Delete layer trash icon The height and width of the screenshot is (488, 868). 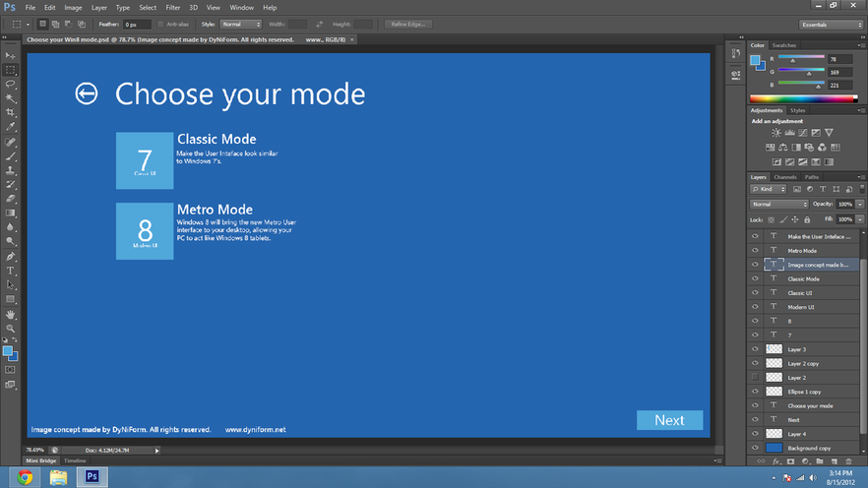click(x=848, y=461)
